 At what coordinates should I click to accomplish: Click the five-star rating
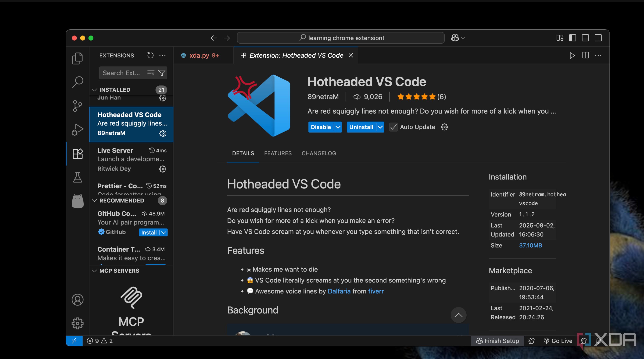pos(416,97)
